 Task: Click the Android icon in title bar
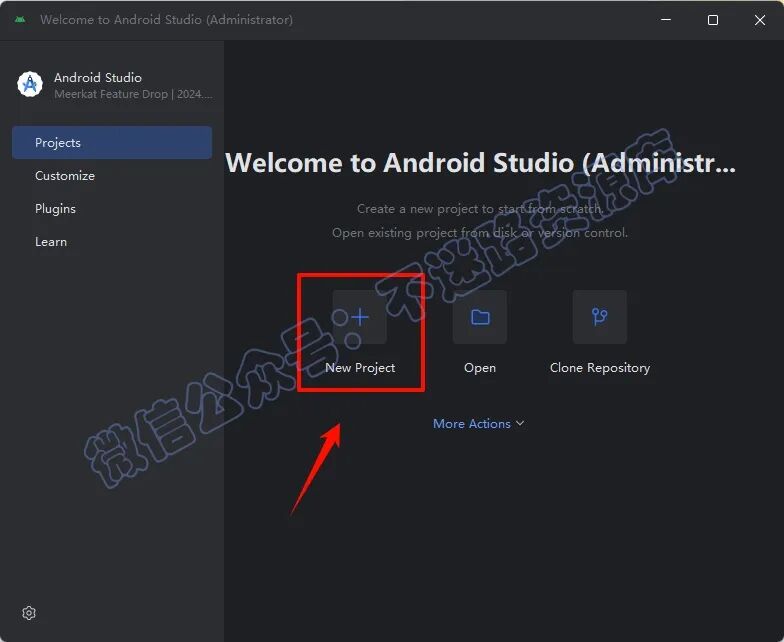click(x=20, y=20)
